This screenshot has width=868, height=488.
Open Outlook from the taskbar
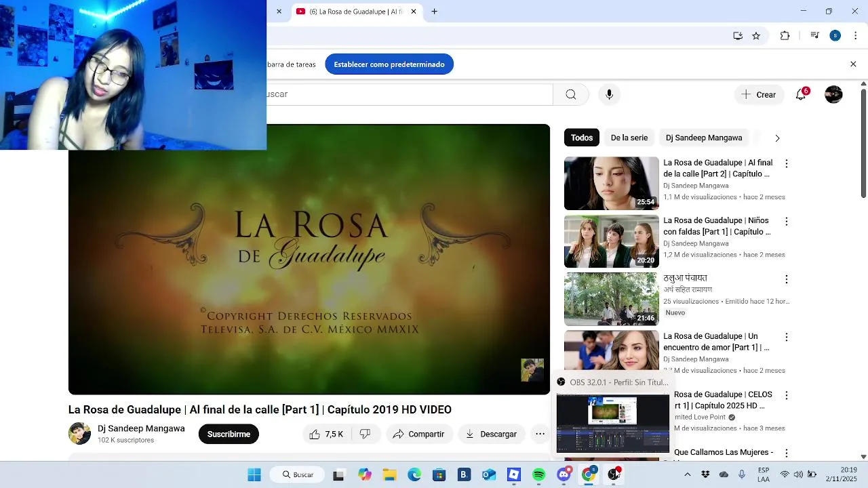tap(489, 474)
